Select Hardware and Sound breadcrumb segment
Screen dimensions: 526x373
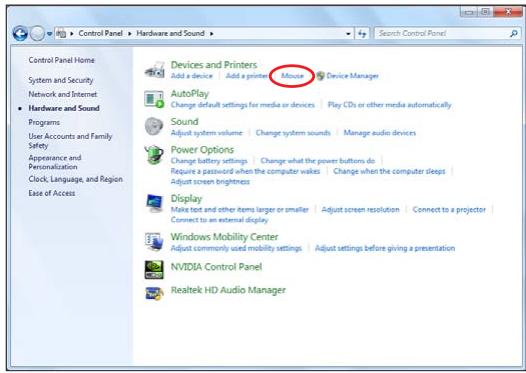[x=170, y=33]
